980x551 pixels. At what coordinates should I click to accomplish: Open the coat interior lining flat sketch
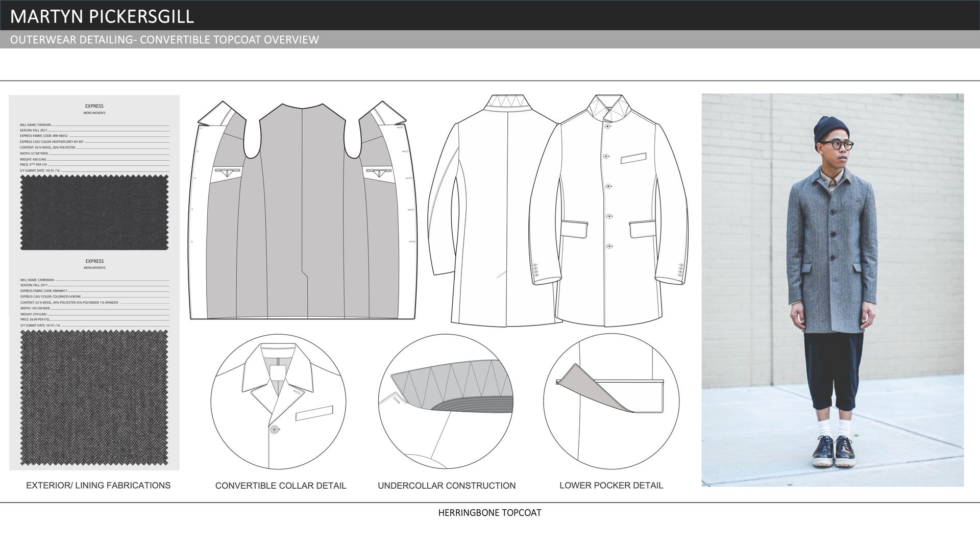(x=303, y=209)
